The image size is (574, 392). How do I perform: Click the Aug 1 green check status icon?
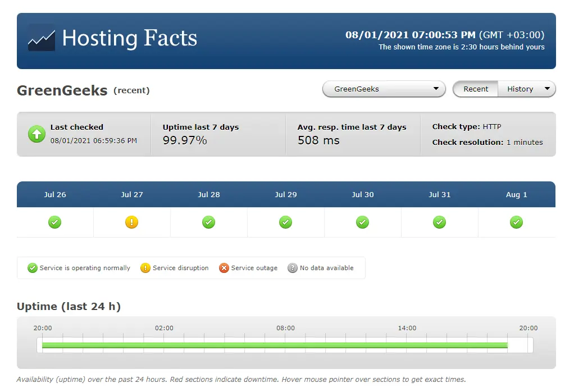(x=517, y=222)
